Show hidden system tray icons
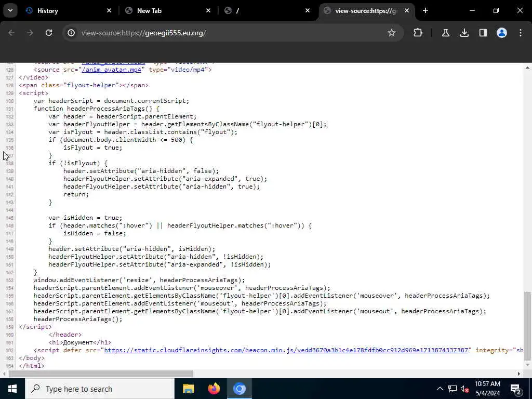532x399 pixels. point(440,389)
